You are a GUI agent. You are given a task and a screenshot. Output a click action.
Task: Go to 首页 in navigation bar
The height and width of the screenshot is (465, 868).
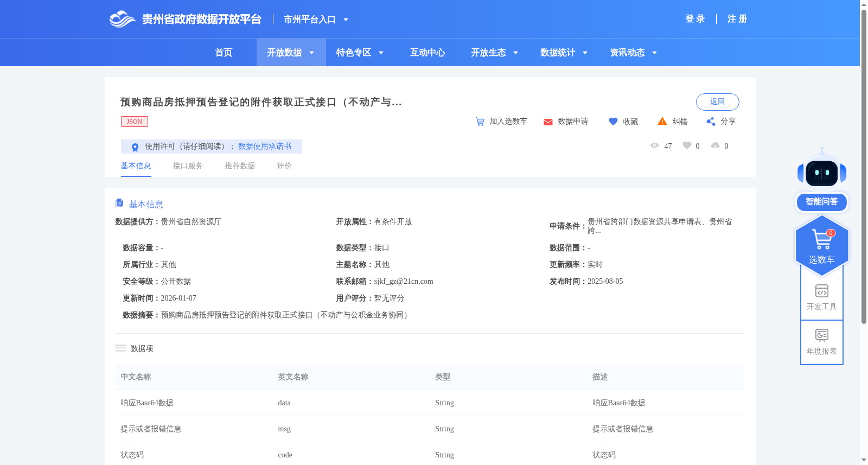[224, 53]
